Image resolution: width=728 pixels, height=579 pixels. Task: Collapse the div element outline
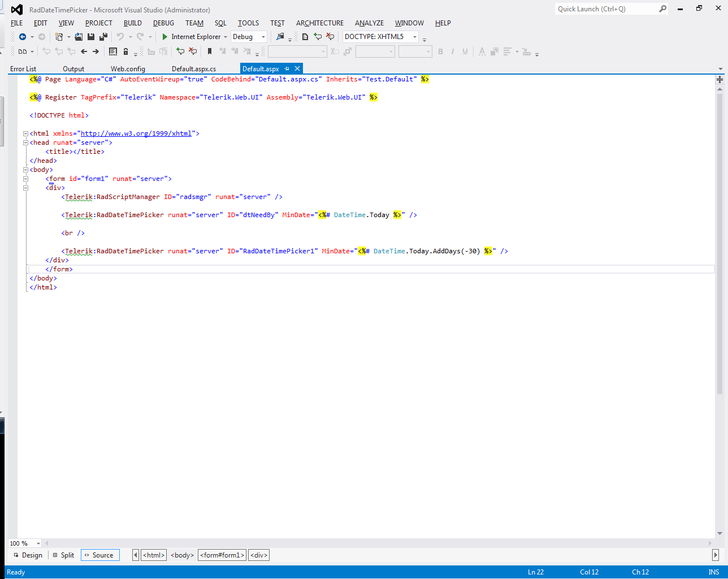(x=25, y=188)
